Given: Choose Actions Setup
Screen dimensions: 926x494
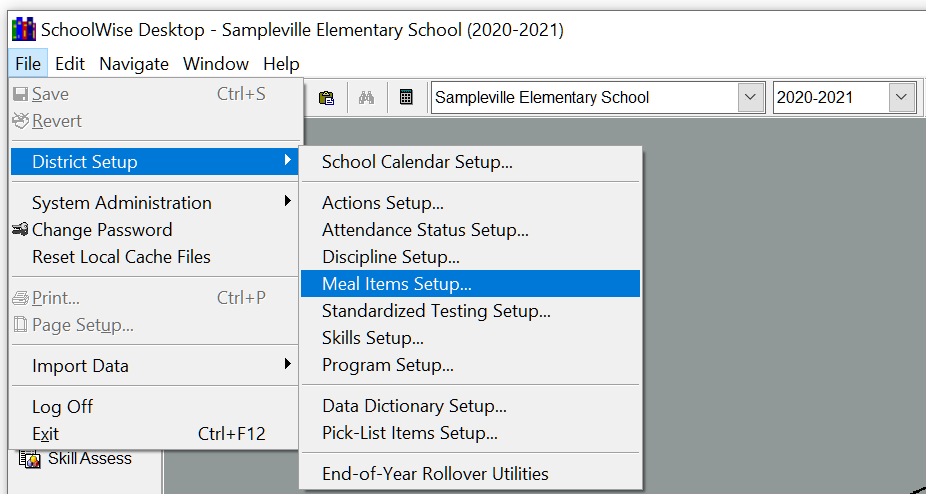Looking at the screenshot, I should 470,203.
